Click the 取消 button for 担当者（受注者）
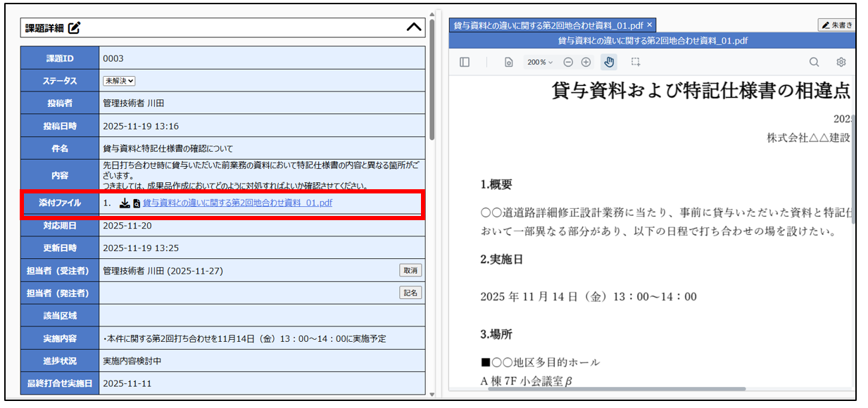This screenshot has height=408, width=868. [410, 270]
